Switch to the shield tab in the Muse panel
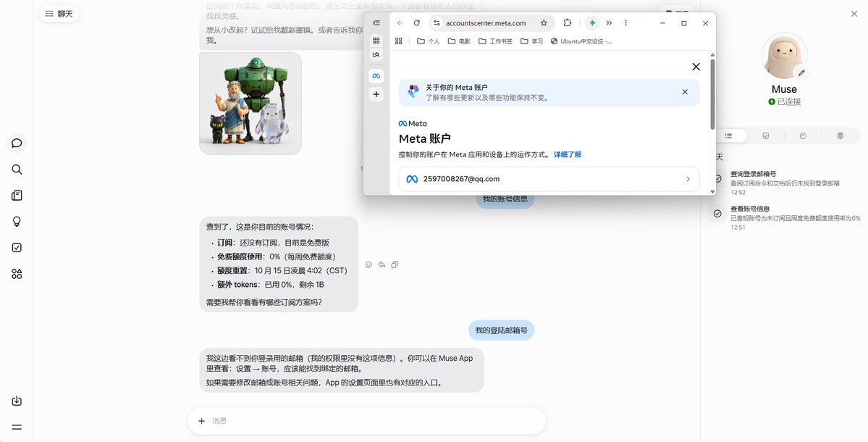868x442 pixels. [766, 135]
